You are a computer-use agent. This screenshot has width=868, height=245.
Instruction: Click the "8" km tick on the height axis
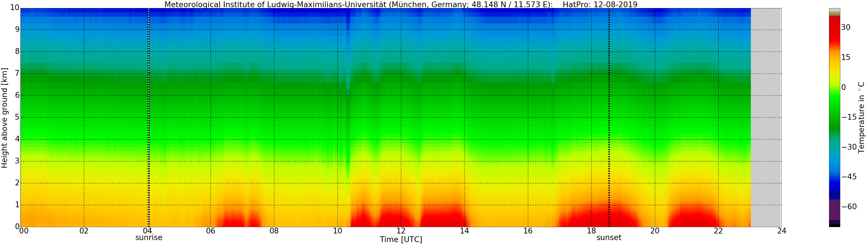(x=17, y=52)
